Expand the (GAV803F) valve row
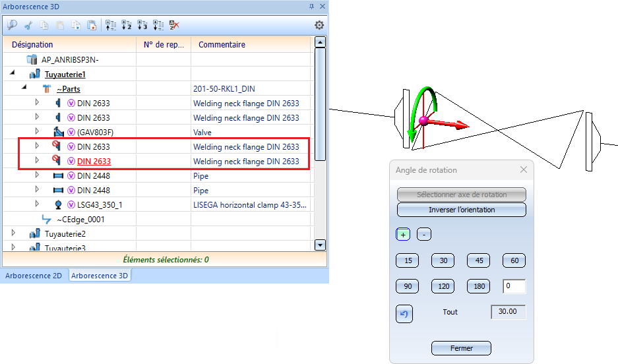 click(x=37, y=131)
